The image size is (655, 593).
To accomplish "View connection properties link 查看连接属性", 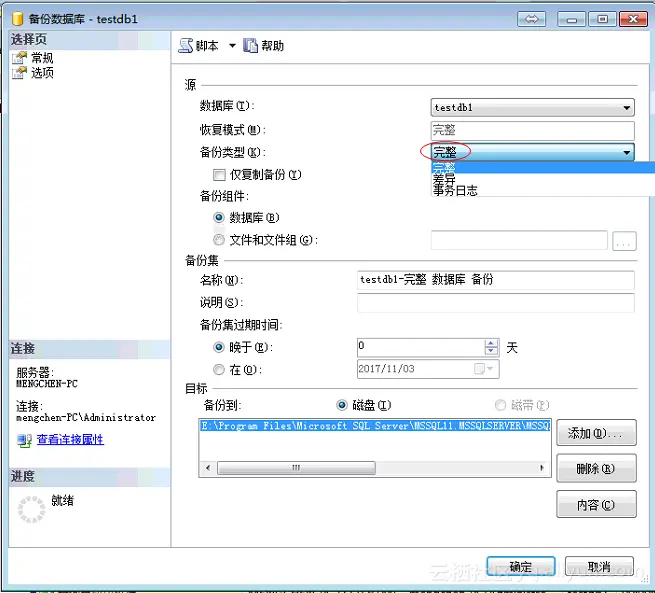I will pos(70,439).
